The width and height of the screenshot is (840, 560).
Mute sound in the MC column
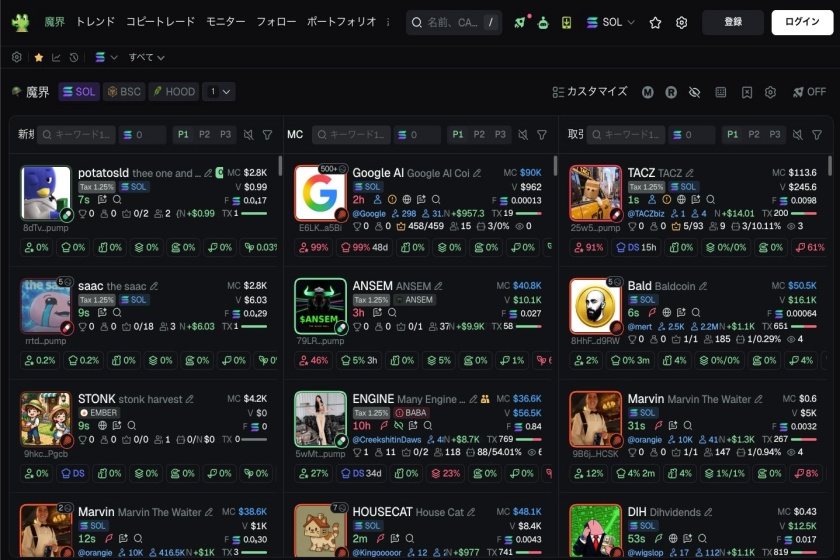point(523,135)
